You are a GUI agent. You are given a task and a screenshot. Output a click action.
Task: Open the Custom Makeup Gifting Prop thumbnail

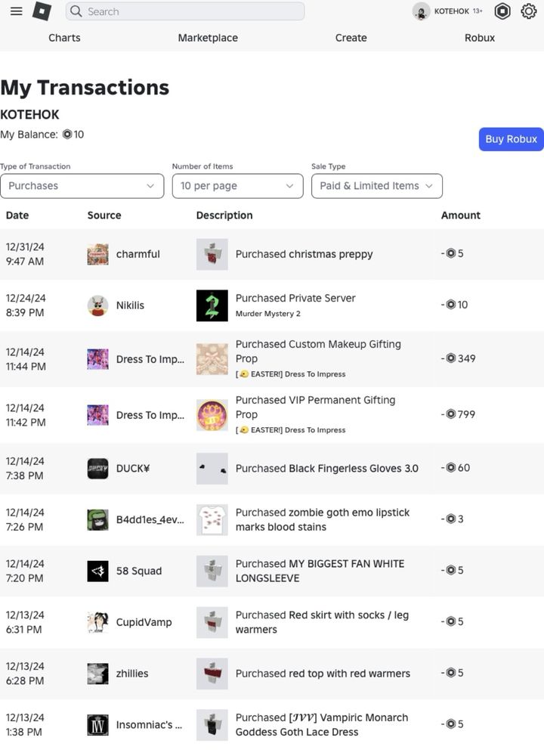tap(212, 359)
